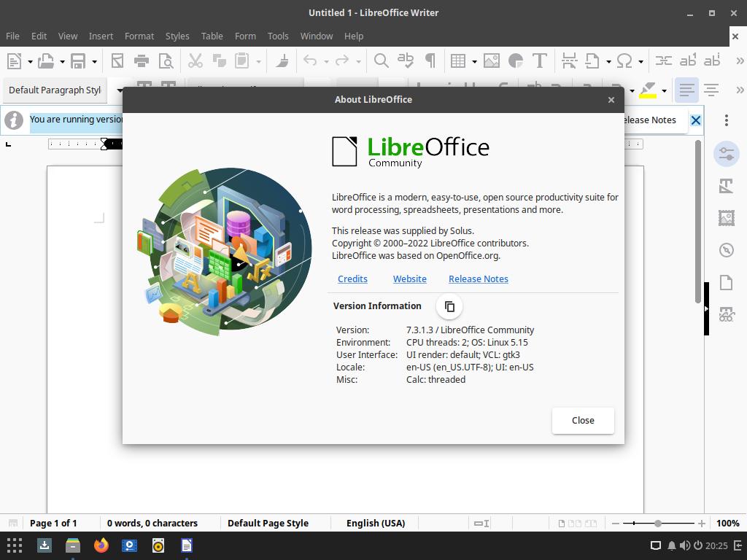The width and height of the screenshot is (747, 560).
Task: Copy version information to clipboard
Action: (x=449, y=306)
